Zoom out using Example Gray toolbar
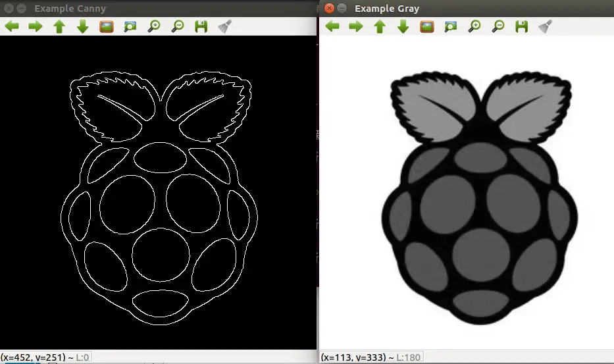Viewport: 614px width, 364px height. tap(498, 26)
